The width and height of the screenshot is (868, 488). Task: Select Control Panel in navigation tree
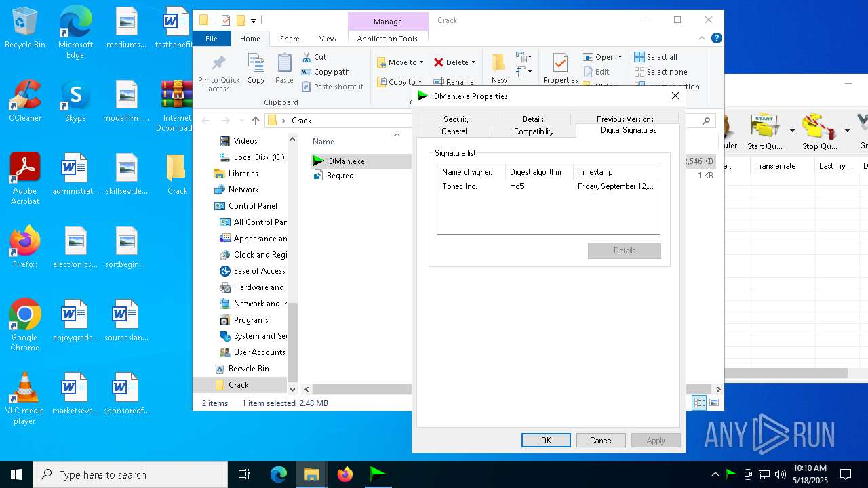[246, 206]
